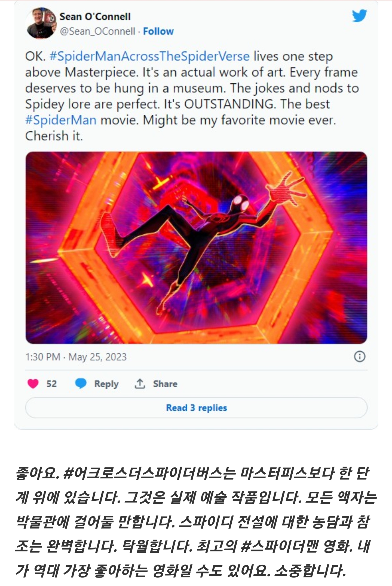
Task: Click the @Sean_OConnell handle
Action: tap(97, 31)
